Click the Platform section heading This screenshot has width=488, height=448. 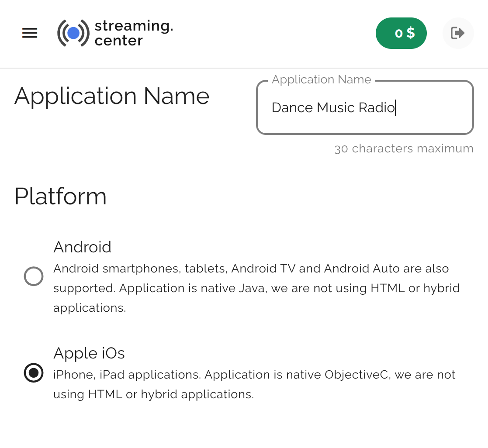coord(60,196)
